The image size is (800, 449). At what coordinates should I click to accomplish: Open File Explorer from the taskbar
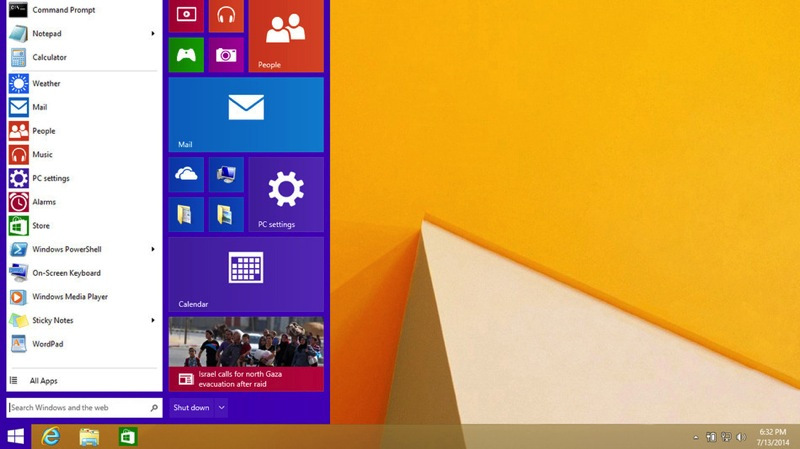pyautogui.click(x=89, y=436)
